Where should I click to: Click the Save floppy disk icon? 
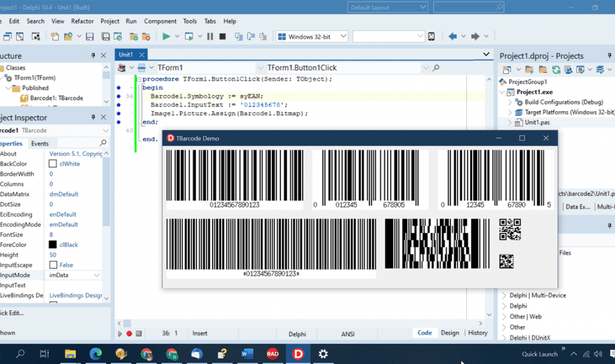90,37
